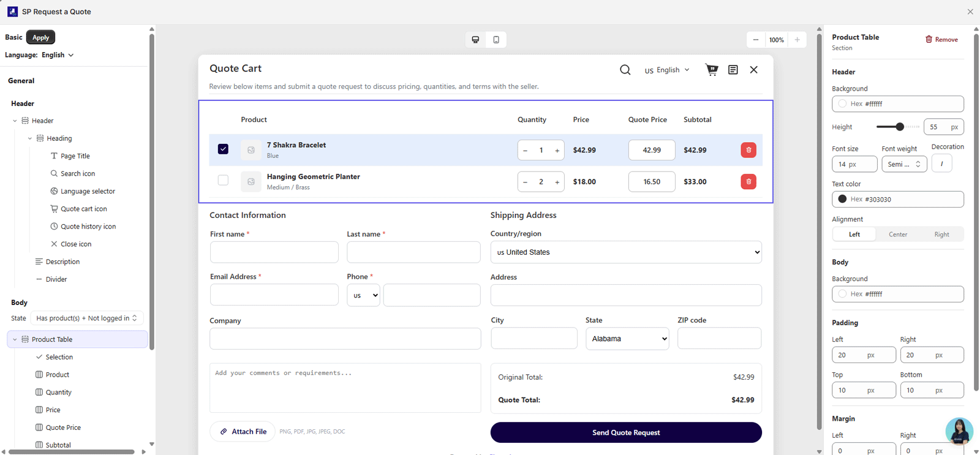Image resolution: width=980 pixels, height=455 pixels.
Task: Open the phone country code dropdown
Action: [x=363, y=295]
